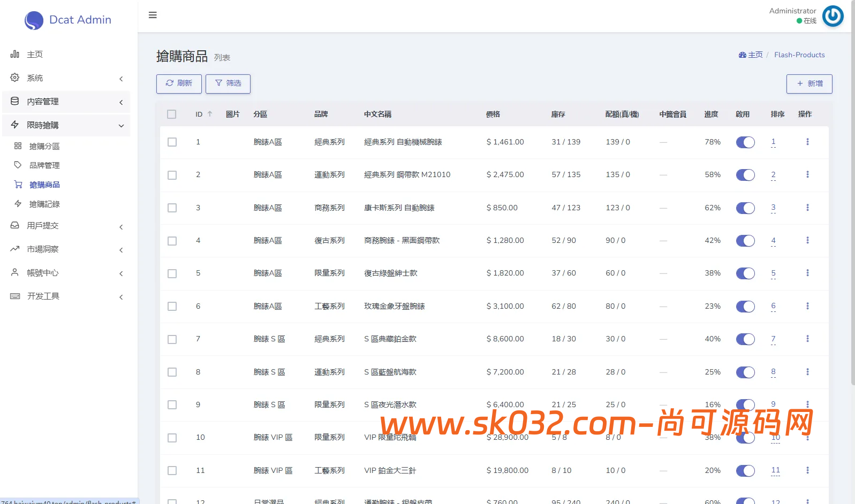This screenshot has width=855, height=504.
Task: Click the 新增 add button
Action: pos(809,83)
